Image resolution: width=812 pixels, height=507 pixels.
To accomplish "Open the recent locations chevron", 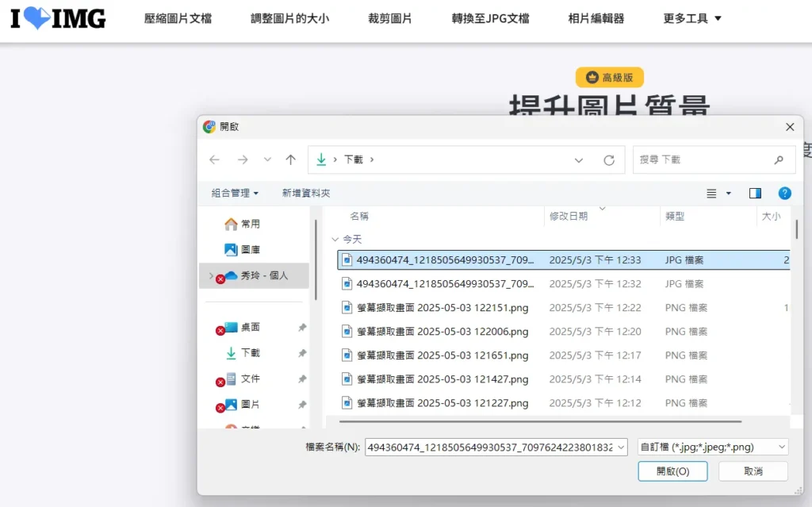I will tap(267, 159).
